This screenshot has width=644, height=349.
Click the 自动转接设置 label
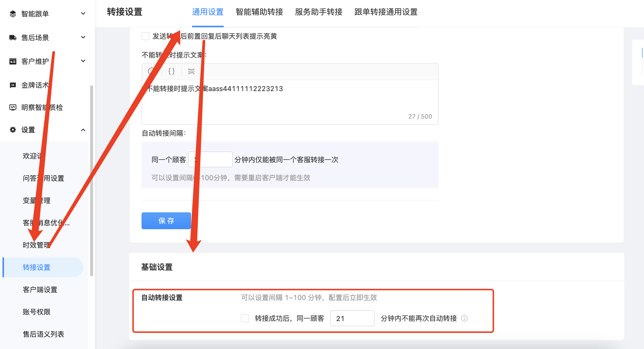point(162,298)
